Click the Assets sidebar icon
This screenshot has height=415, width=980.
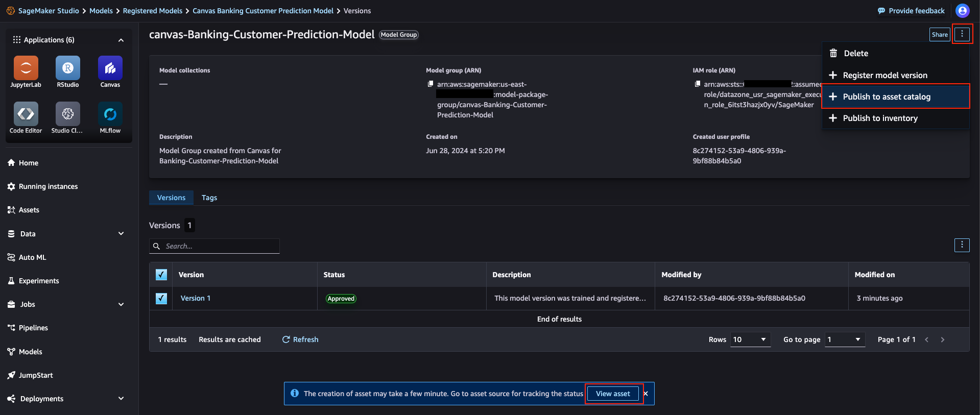(x=11, y=210)
